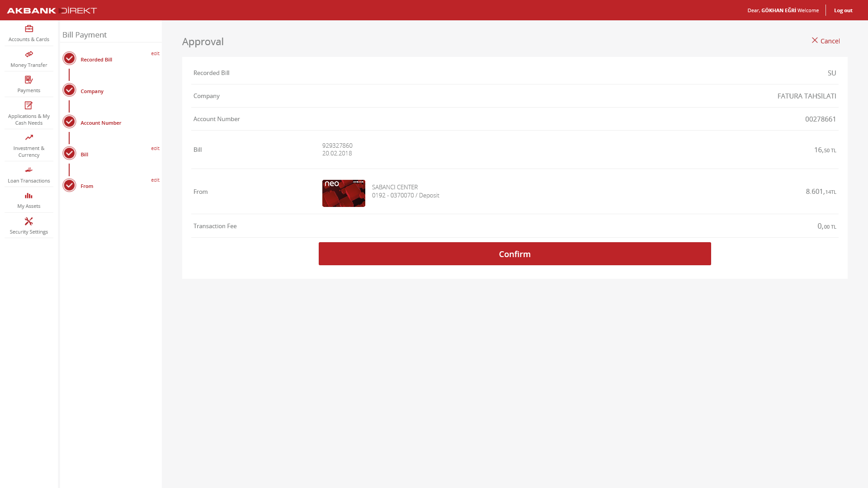Log out of Akbank Direkt
868x488 pixels.
pos(843,10)
